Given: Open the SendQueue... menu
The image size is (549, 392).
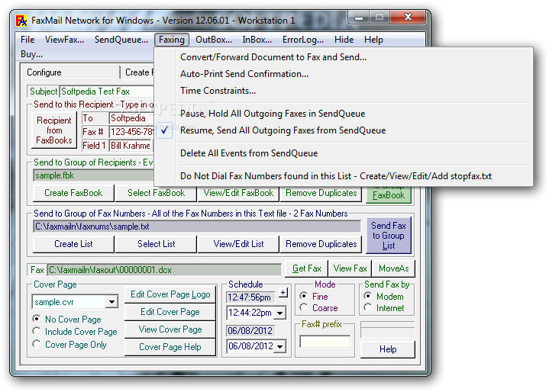Looking at the screenshot, I should pos(121,40).
